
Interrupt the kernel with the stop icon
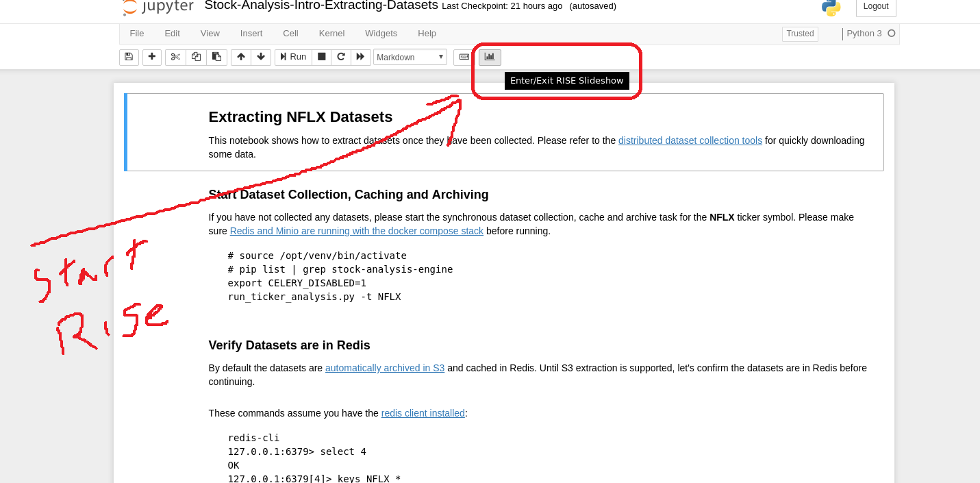(322, 57)
